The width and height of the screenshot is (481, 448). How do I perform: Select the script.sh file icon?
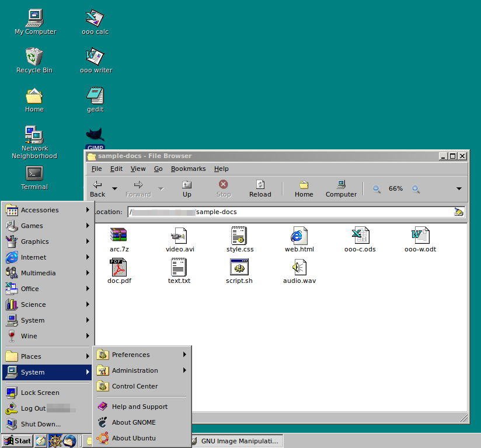(x=239, y=271)
